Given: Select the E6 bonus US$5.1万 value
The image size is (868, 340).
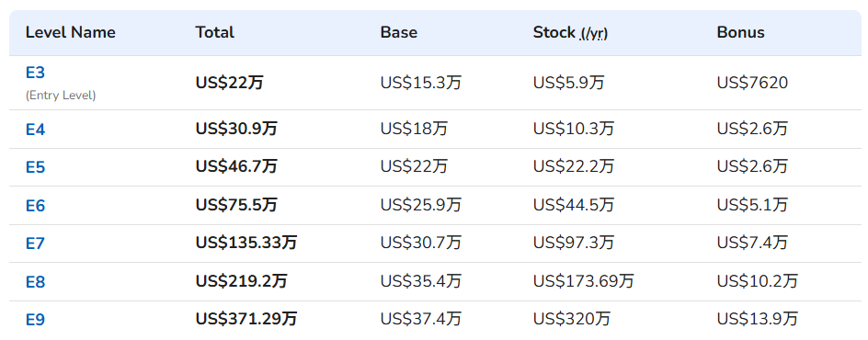Looking at the screenshot, I should tap(752, 205).
